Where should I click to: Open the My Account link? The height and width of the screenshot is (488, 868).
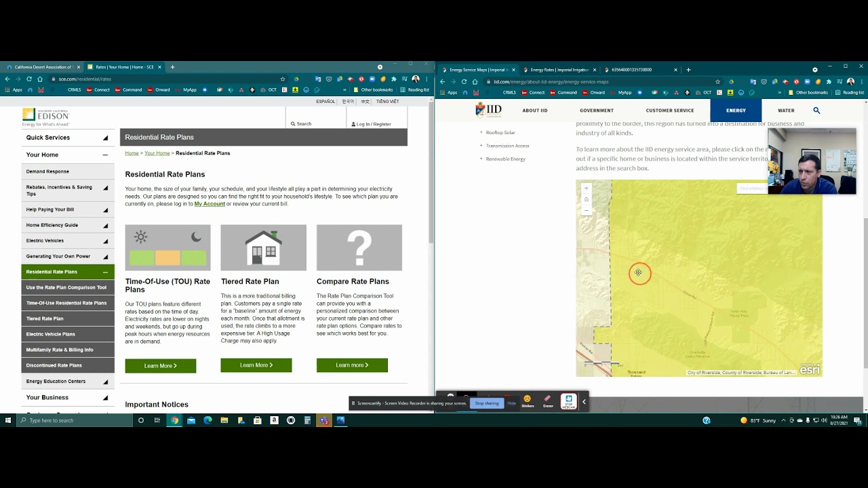pyautogui.click(x=210, y=204)
